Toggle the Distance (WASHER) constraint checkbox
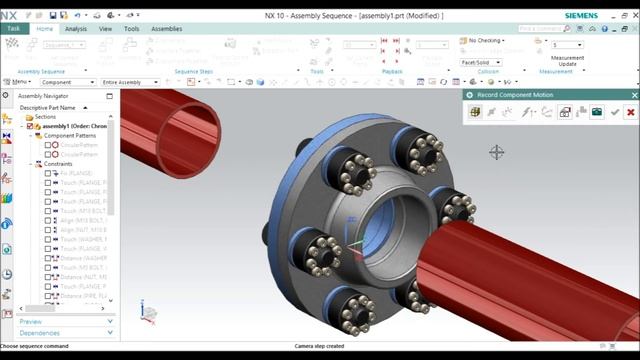This screenshot has height=360, width=640. (48, 258)
